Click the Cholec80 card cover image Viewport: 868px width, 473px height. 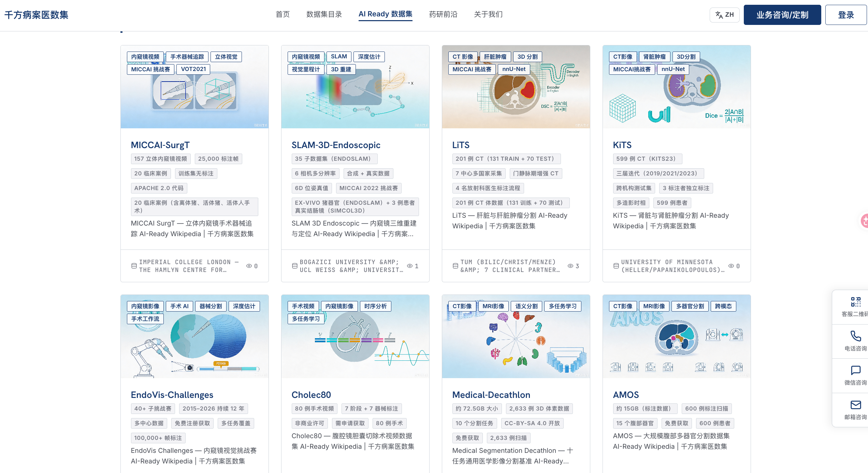tap(355, 336)
